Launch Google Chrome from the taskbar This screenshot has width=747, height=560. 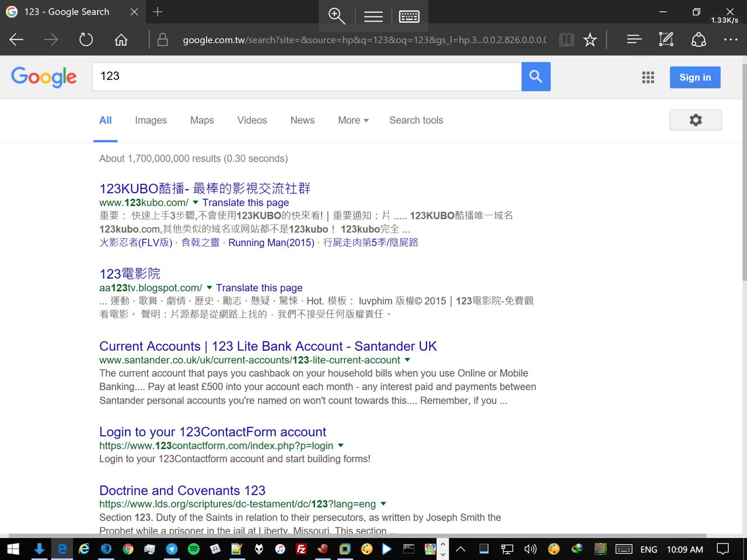point(128,549)
